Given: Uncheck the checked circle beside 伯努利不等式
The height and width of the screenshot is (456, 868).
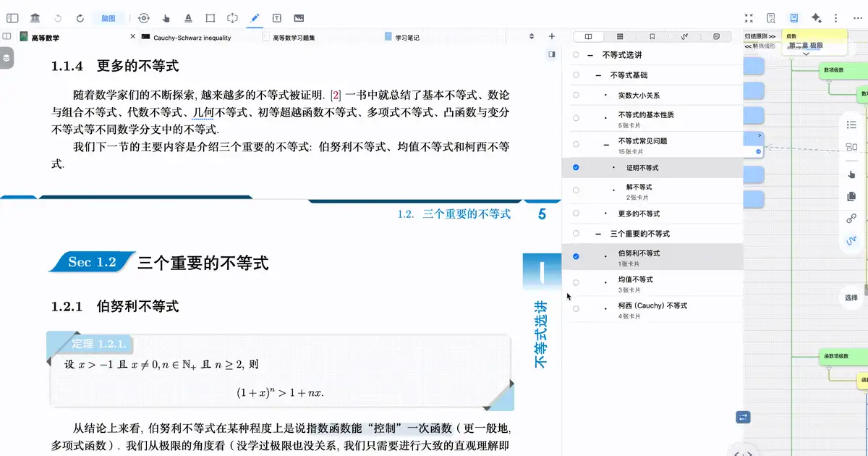Looking at the screenshot, I should tap(576, 256).
